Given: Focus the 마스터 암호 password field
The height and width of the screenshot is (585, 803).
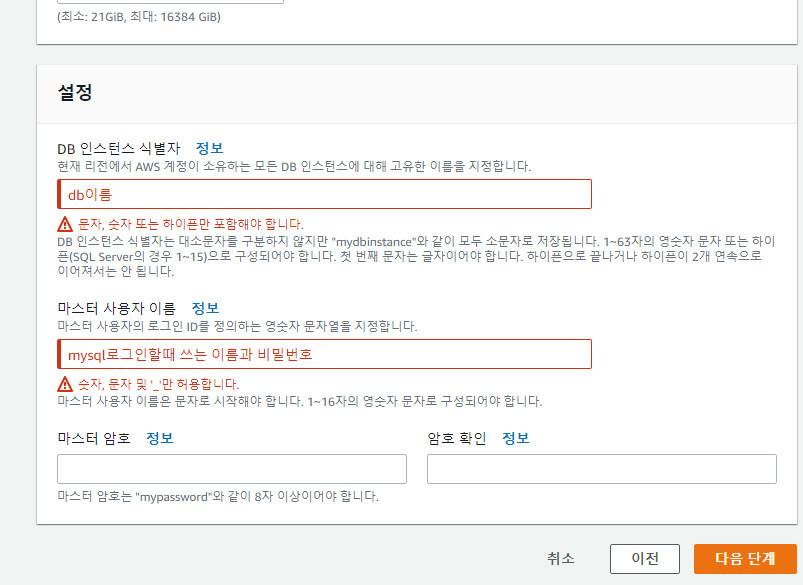Looking at the screenshot, I should click(232, 469).
